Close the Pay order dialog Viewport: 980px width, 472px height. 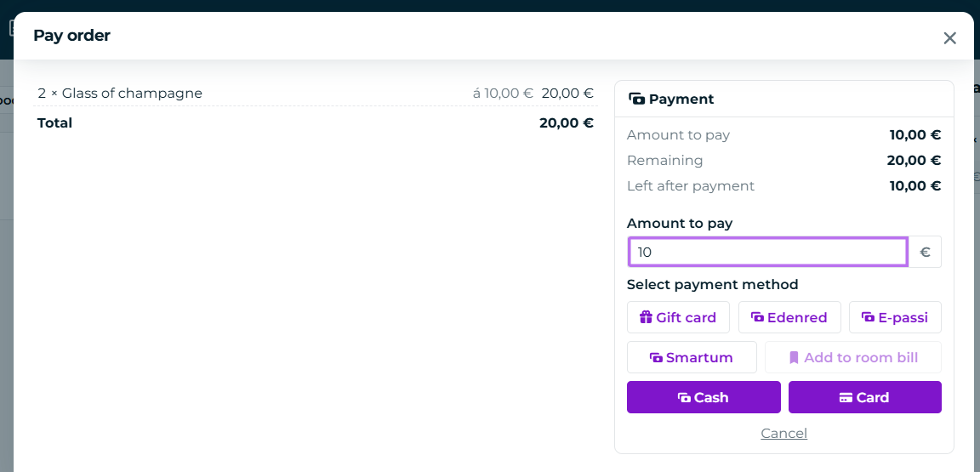949,38
